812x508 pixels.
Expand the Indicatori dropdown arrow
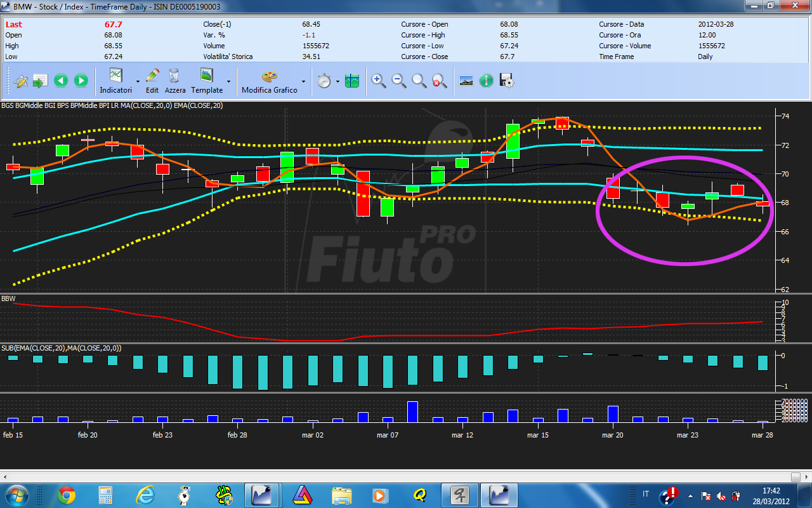click(138, 81)
